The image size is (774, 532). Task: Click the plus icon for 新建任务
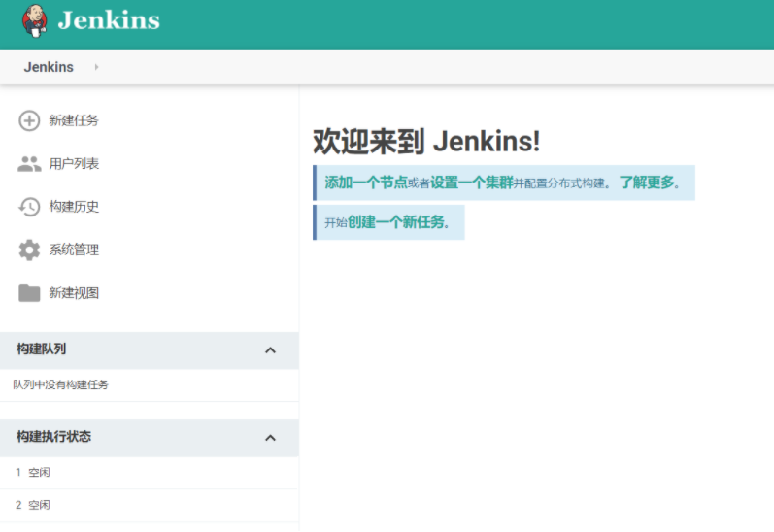29,120
